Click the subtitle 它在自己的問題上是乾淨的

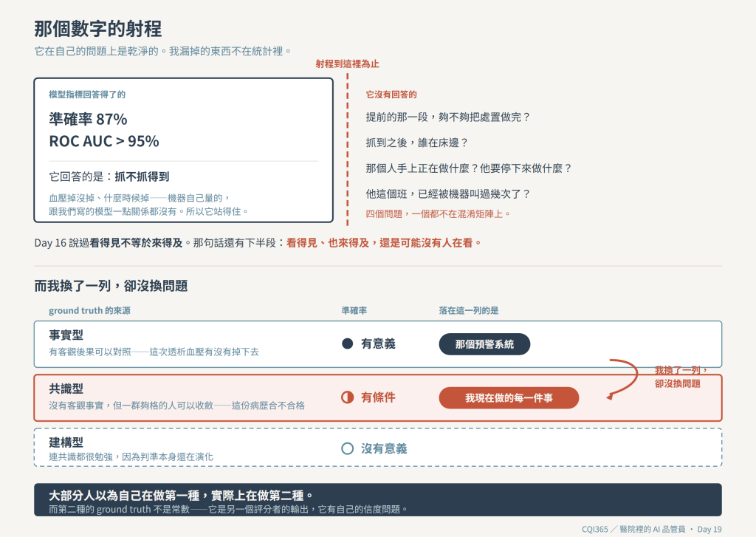tap(97, 51)
